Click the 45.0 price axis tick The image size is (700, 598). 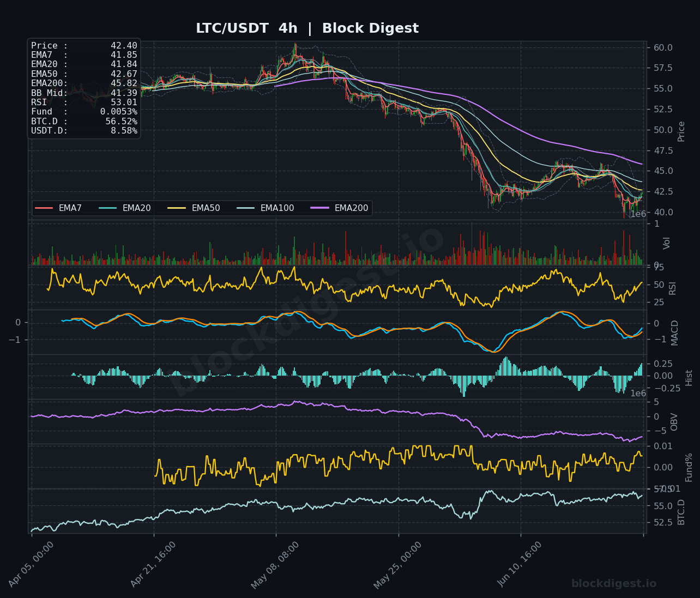pyautogui.click(x=663, y=171)
